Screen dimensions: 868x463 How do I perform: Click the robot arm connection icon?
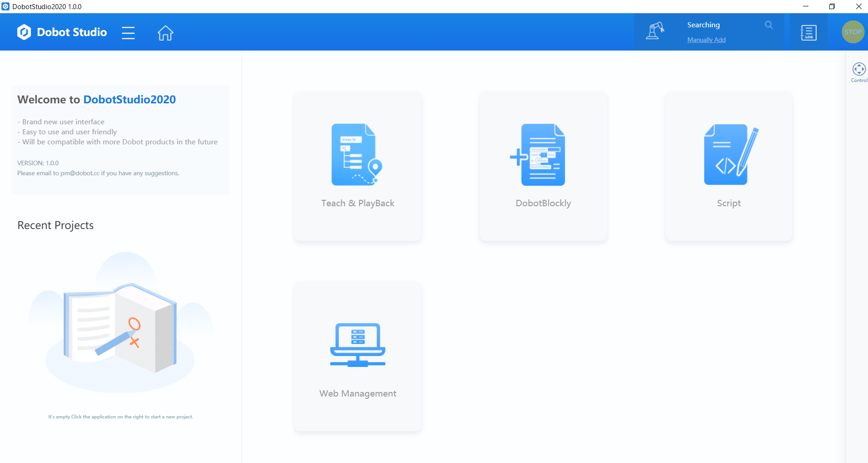pos(655,31)
